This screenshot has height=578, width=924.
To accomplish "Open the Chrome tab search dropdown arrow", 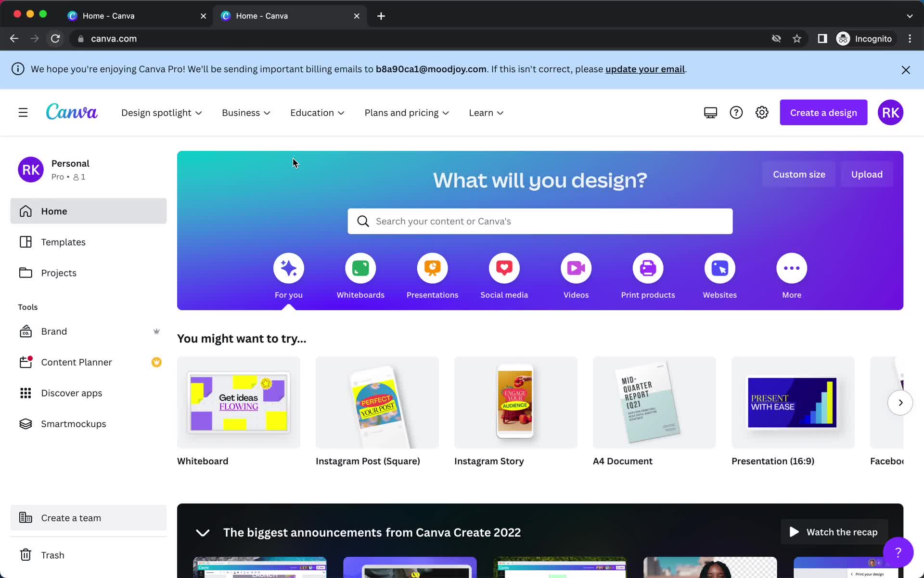I will coord(910,16).
